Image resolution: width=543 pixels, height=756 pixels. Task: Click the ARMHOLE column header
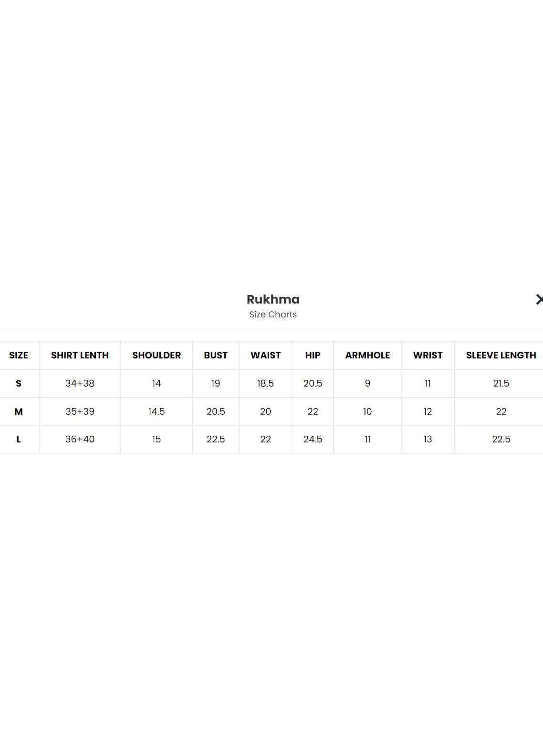[x=367, y=355]
